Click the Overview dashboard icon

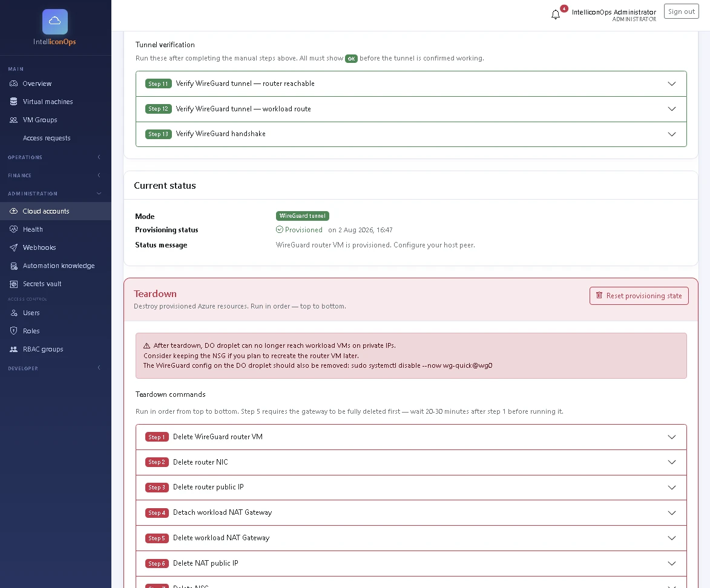coord(13,83)
